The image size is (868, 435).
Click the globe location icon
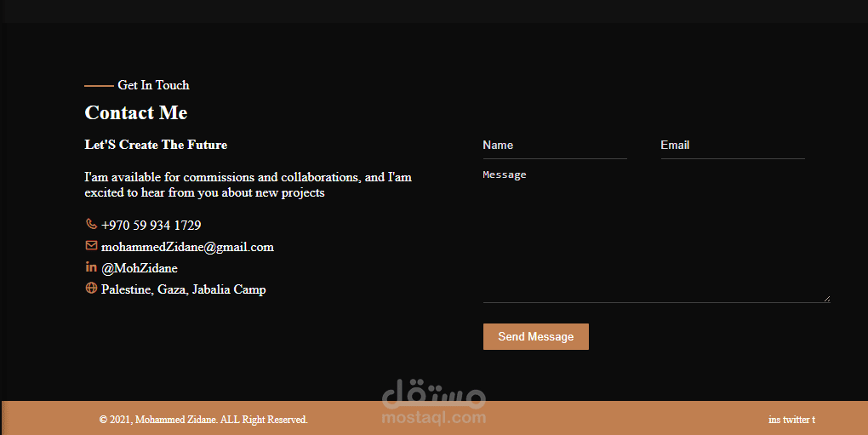[x=91, y=288]
